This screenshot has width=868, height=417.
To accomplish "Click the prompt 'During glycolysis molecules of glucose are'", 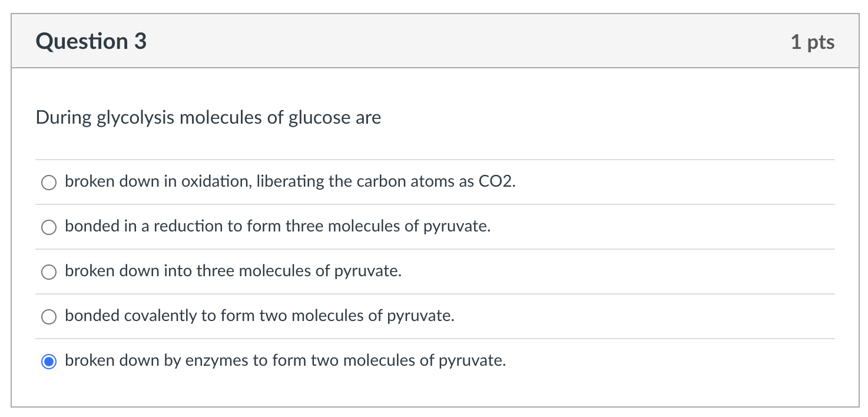I will 208,118.
